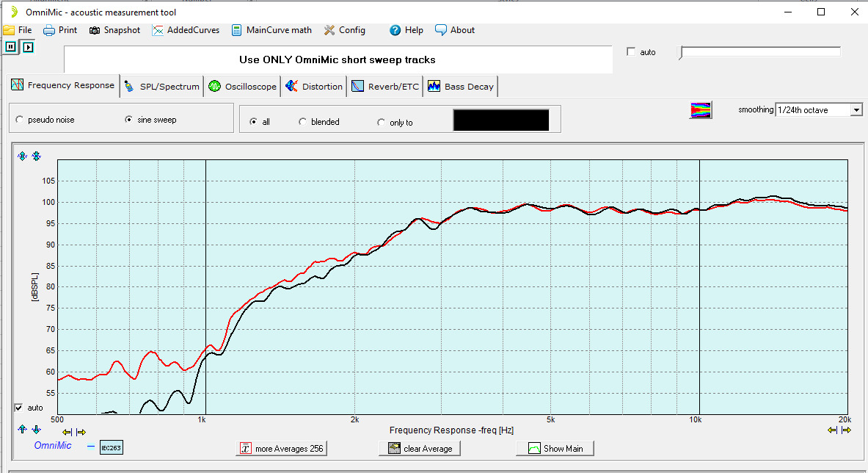Click the IEC263 aspect ratio icon
The height and width of the screenshot is (473, 868).
click(110, 446)
